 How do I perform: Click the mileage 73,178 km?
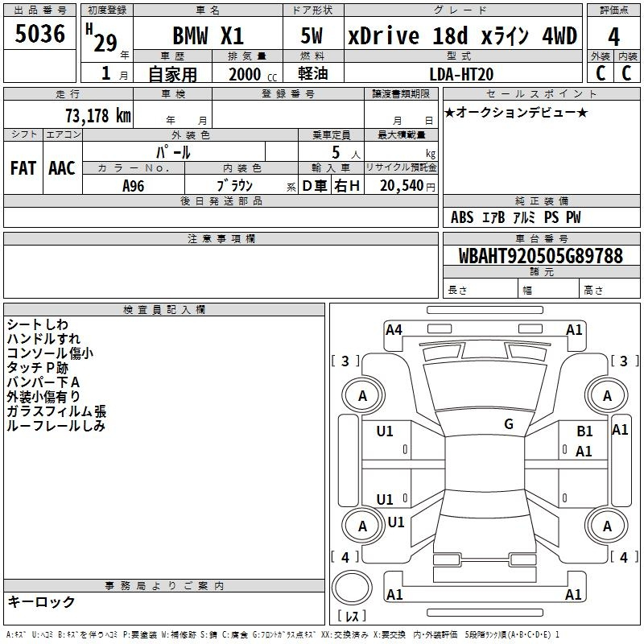coord(98,116)
